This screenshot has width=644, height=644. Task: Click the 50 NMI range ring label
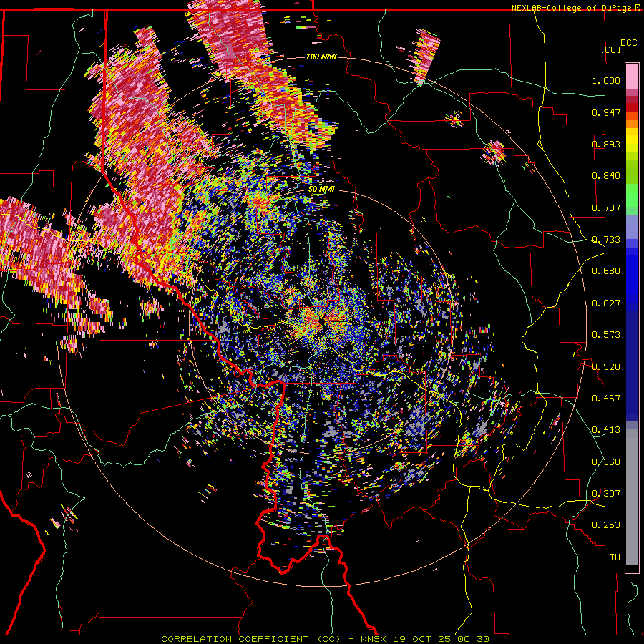tap(321, 190)
